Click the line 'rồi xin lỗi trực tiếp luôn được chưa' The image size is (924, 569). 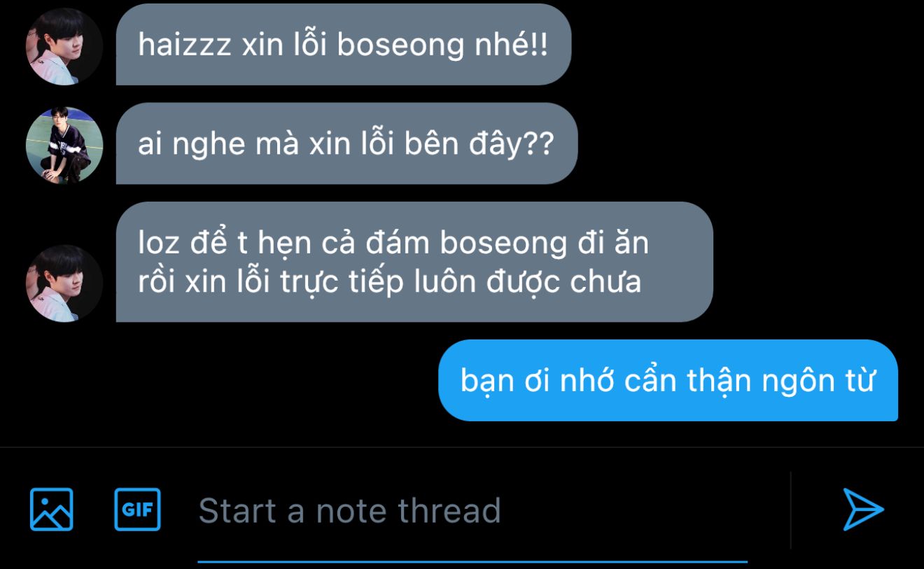pyautogui.click(x=390, y=282)
